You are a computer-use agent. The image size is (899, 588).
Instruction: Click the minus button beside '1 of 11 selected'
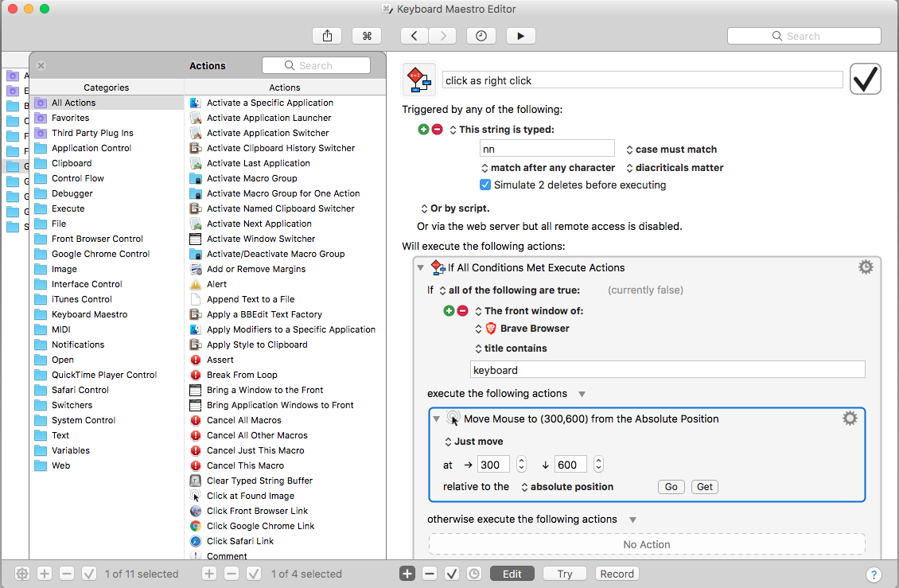coord(67,574)
